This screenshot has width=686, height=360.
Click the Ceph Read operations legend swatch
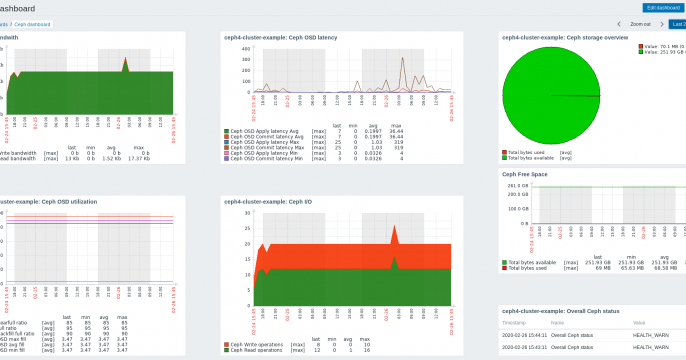click(227, 350)
